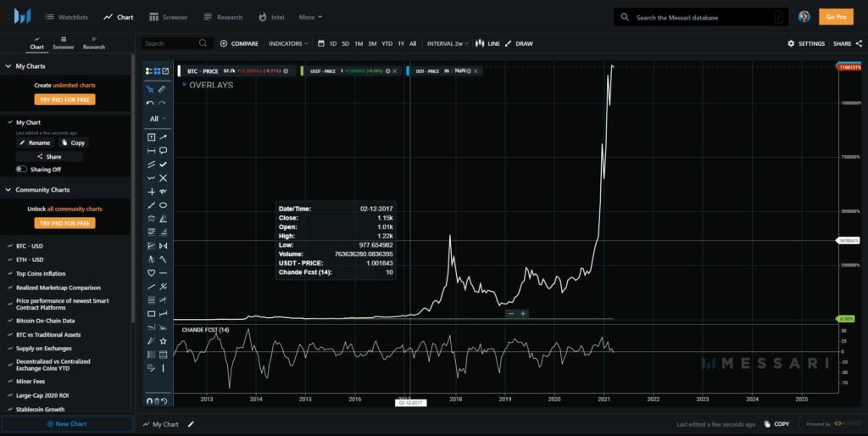Select the star shape tool

tap(164, 341)
